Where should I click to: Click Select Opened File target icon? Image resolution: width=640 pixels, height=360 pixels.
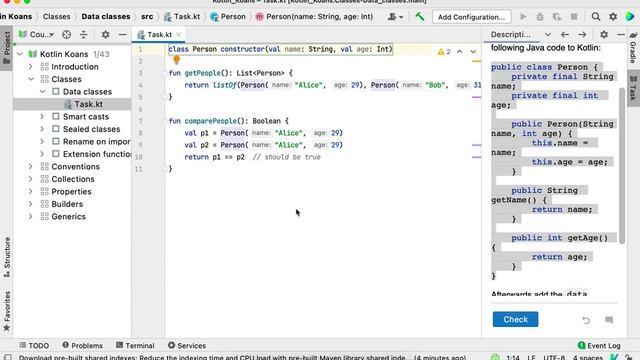[x=67, y=35]
